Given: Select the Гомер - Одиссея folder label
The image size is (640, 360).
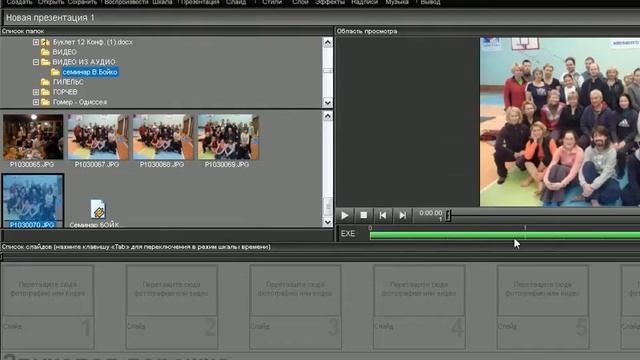Looking at the screenshot, I should coord(80,102).
